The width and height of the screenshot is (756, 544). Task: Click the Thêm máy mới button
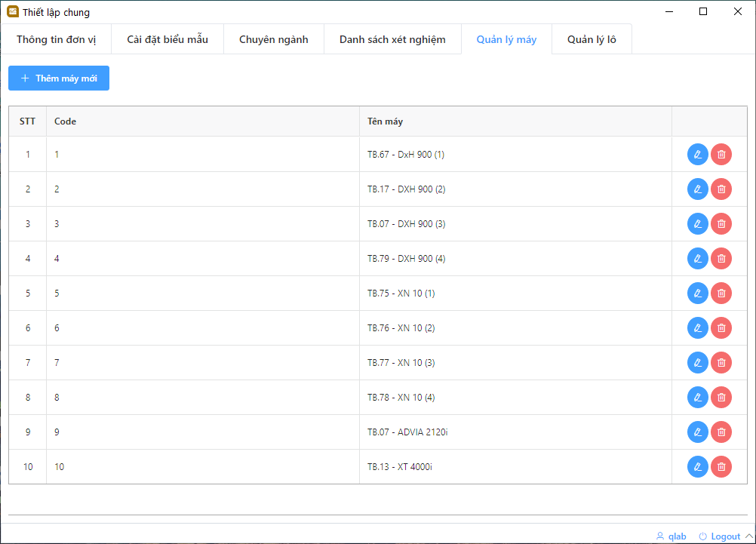(x=59, y=78)
